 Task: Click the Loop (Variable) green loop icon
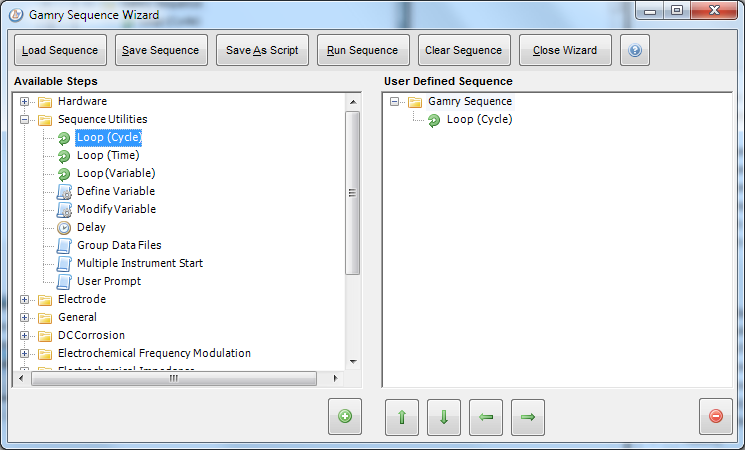point(64,174)
